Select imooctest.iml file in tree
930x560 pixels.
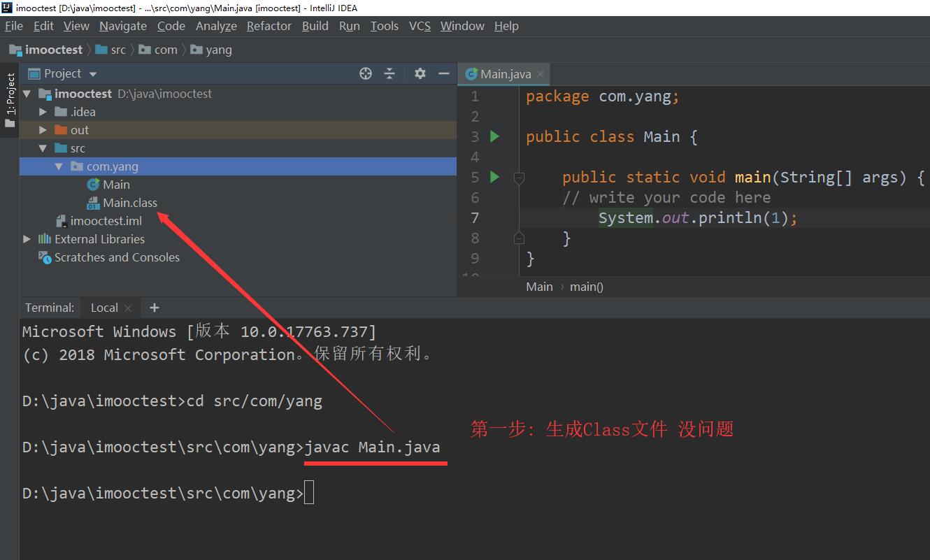coord(238,221)
